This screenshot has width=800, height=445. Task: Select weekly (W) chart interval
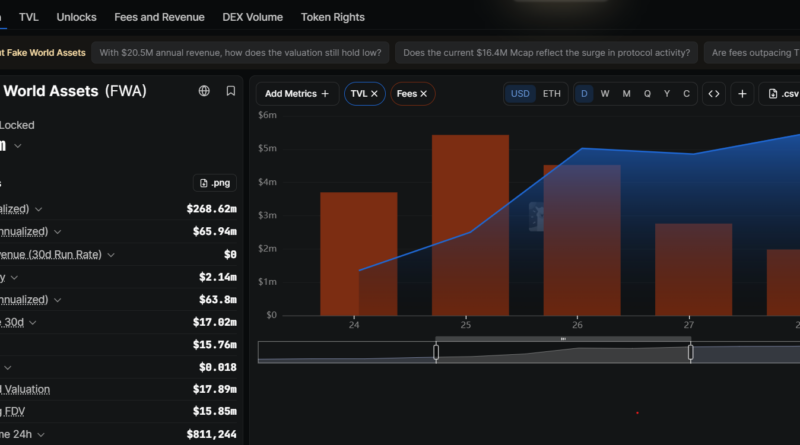tap(605, 94)
